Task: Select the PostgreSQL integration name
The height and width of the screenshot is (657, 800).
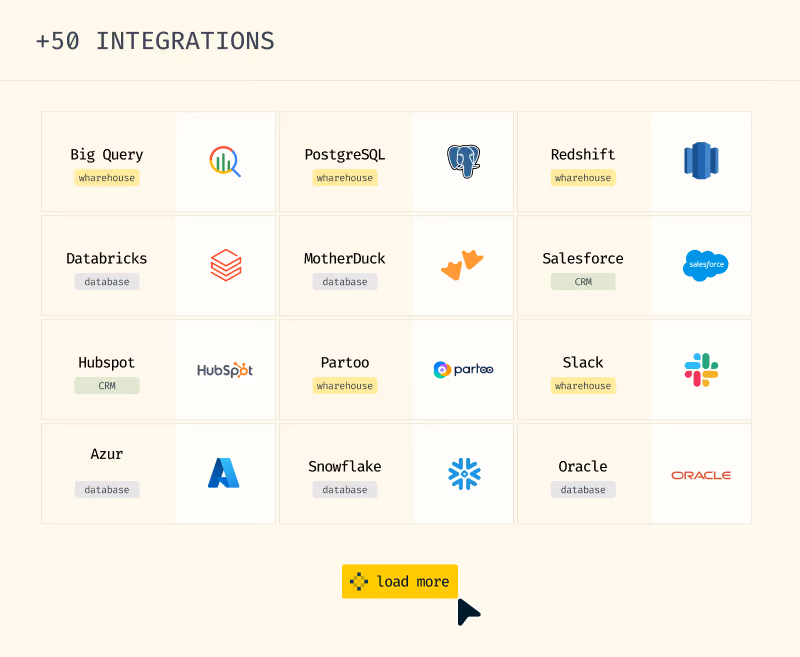Action: (x=345, y=155)
